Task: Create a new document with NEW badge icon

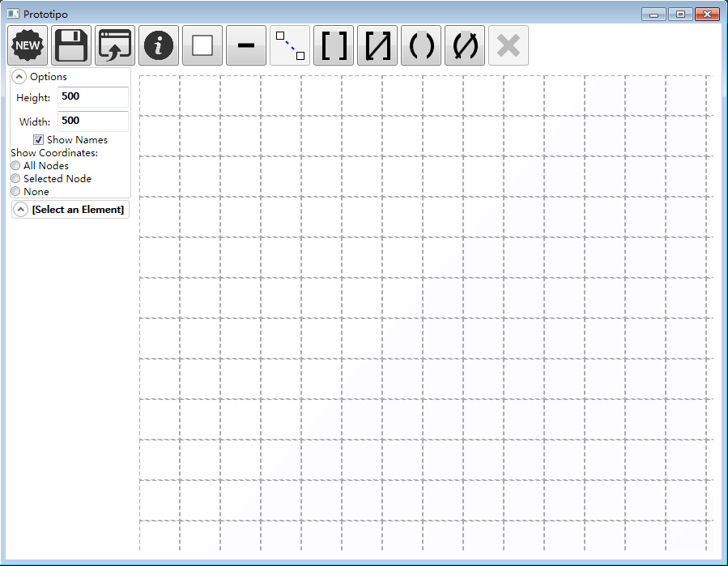Action: 28,45
